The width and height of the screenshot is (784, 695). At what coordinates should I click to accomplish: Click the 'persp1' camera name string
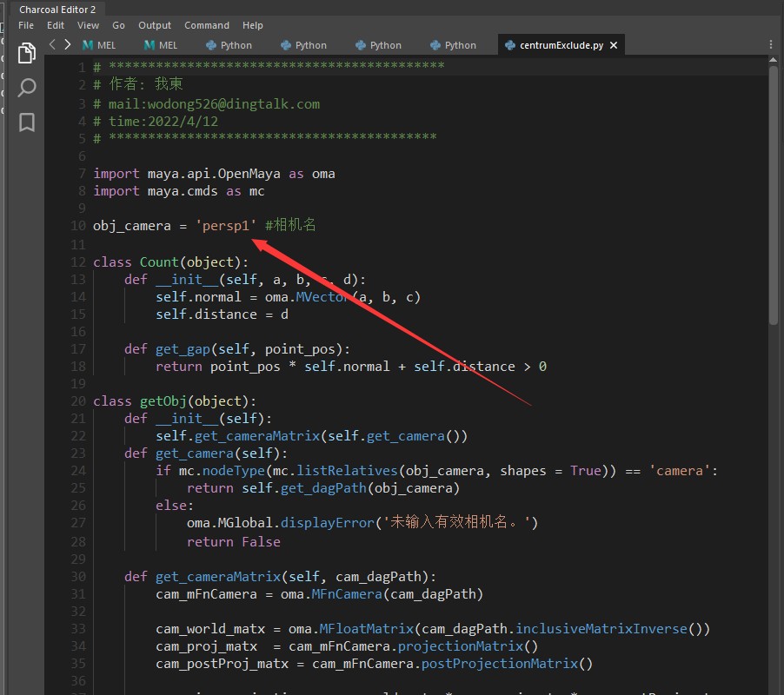(x=226, y=226)
